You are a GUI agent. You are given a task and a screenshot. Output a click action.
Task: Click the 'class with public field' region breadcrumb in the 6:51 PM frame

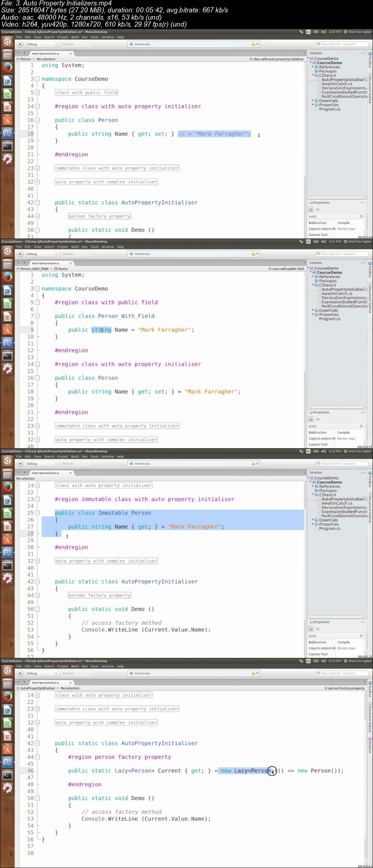point(286,269)
